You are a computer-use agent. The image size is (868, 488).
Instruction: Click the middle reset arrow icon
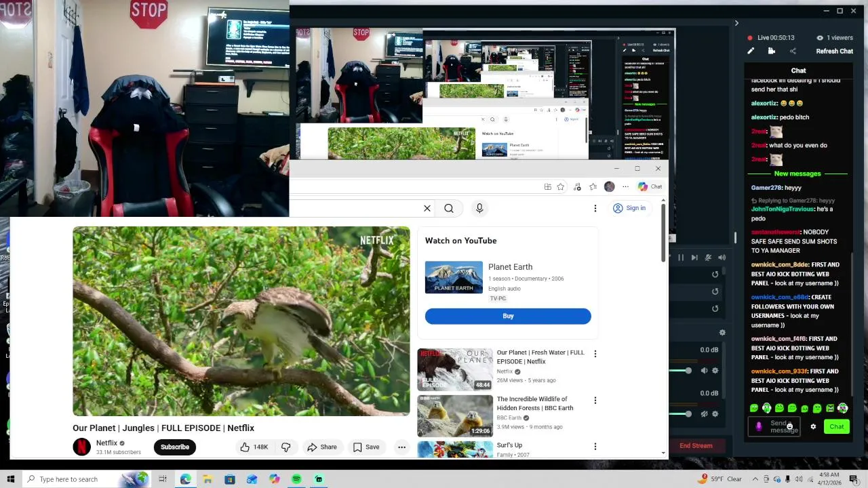(x=715, y=291)
